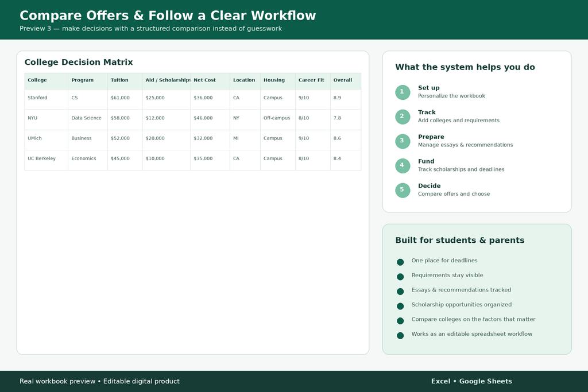The width and height of the screenshot is (588, 392).
Task: Click Track scholarships and deadlines text
Action: [x=461, y=169]
